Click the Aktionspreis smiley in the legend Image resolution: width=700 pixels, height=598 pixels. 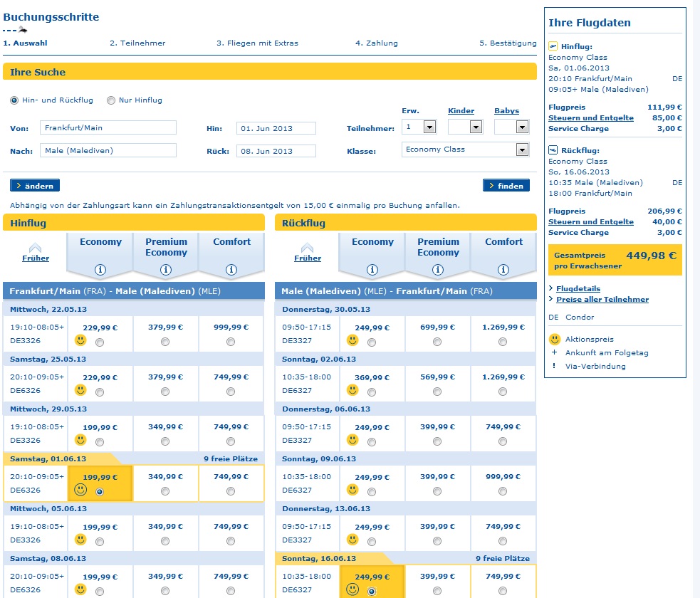click(x=555, y=339)
